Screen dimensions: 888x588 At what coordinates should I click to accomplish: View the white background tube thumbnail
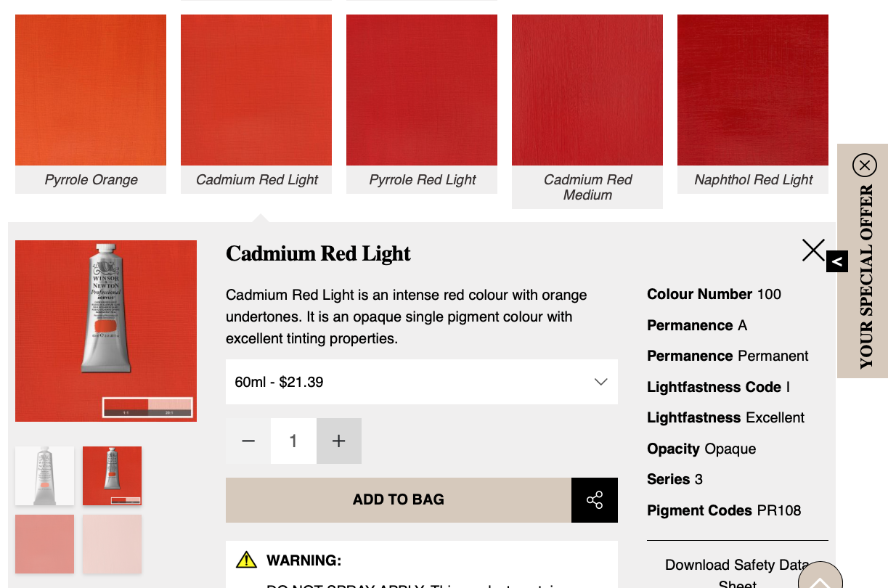pos(44,475)
